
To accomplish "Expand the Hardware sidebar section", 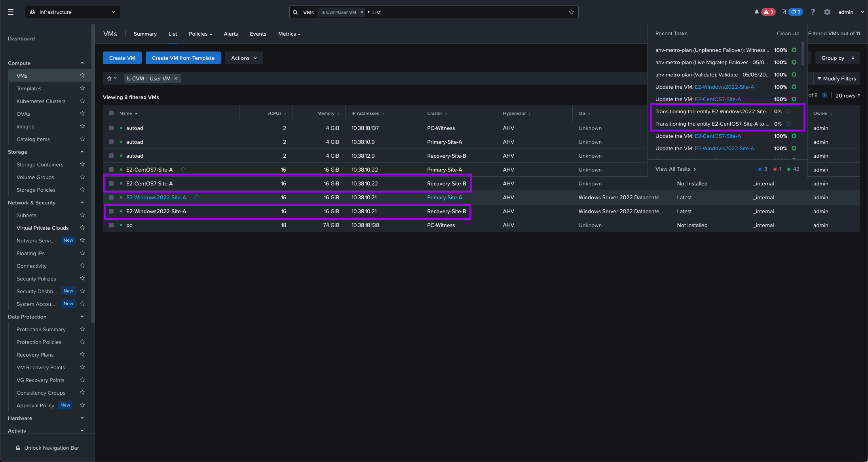I will coord(82,418).
